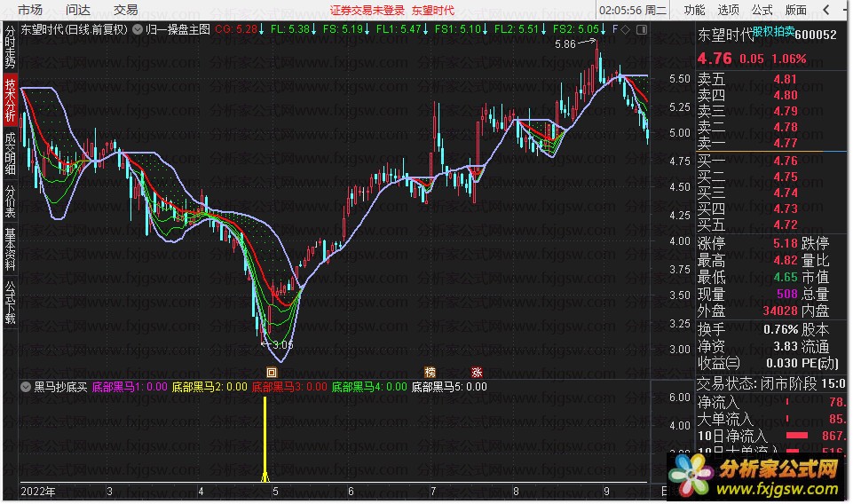Select the 卖三 price 4.79

[x=785, y=111]
